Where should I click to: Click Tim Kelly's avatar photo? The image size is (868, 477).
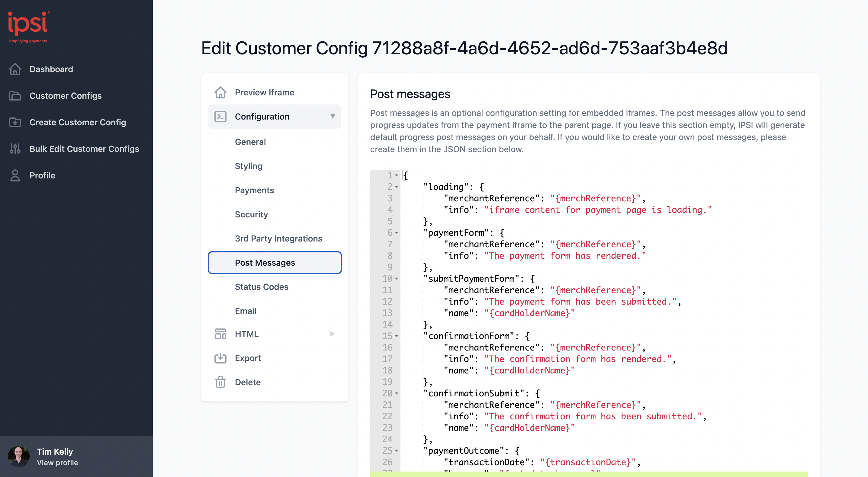pyautogui.click(x=19, y=456)
